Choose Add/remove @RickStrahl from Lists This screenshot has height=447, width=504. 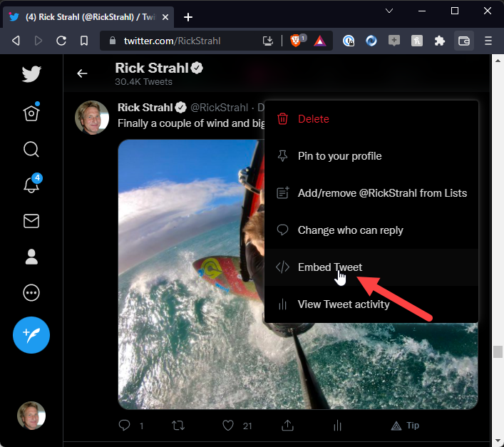coord(371,193)
